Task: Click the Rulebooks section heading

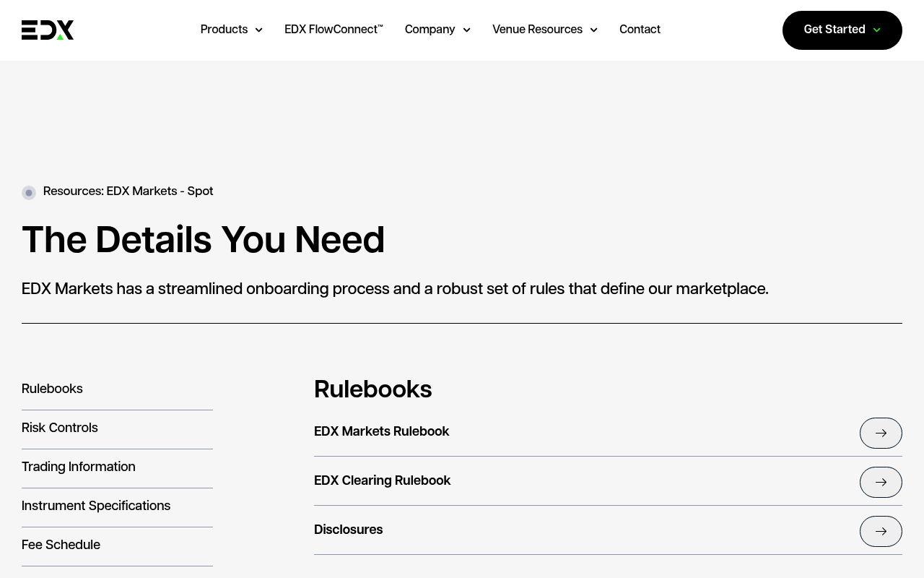Action: click(x=372, y=389)
